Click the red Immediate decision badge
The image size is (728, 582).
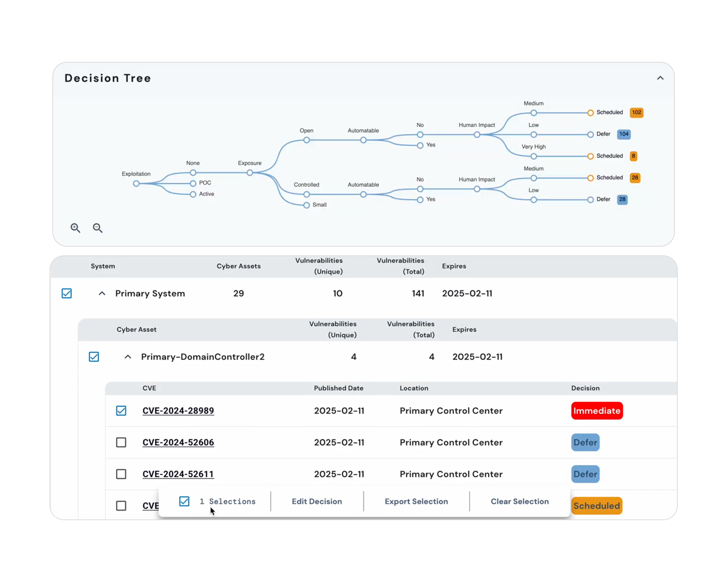coord(597,411)
